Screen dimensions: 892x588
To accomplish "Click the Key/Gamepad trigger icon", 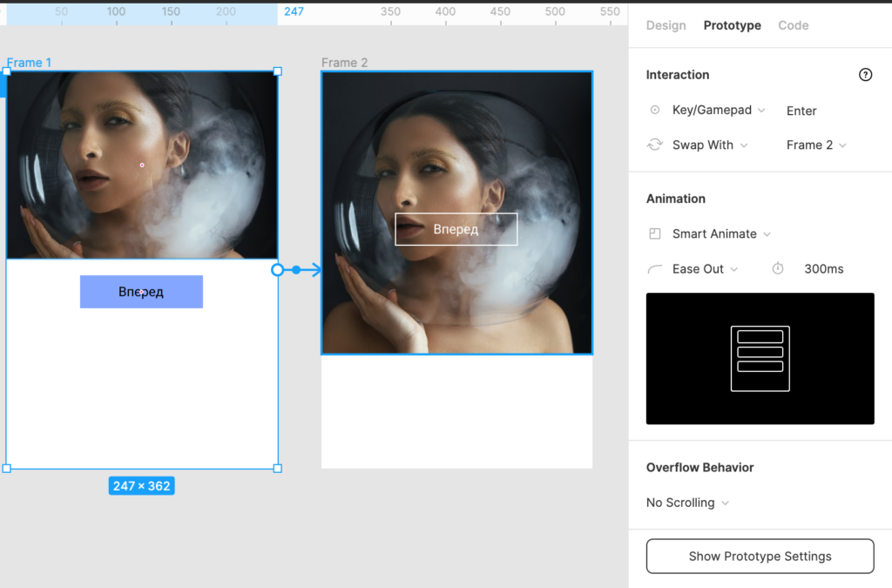I will 655,111.
